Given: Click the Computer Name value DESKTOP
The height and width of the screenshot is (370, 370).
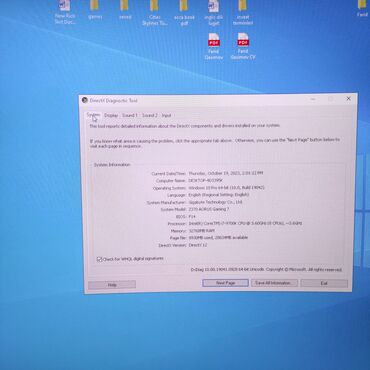Looking at the screenshot, I should [x=206, y=180].
